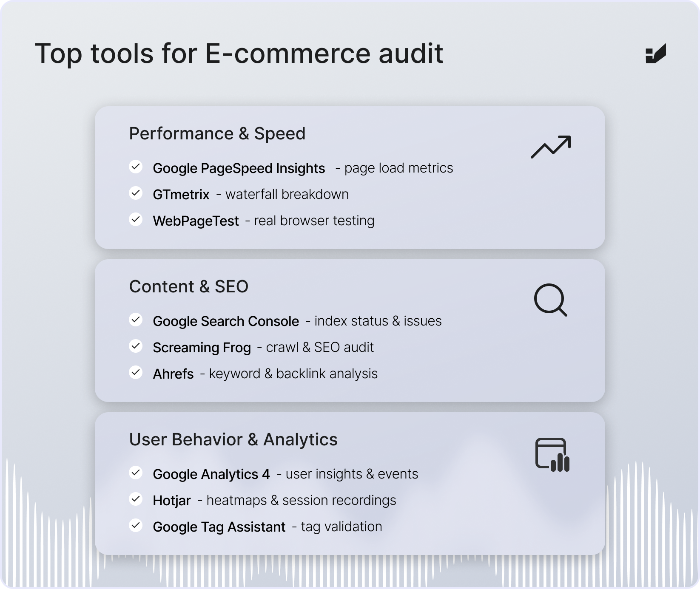Click the 'Screaming Frog' tool name
The width and height of the screenshot is (700, 589).
coord(202,348)
